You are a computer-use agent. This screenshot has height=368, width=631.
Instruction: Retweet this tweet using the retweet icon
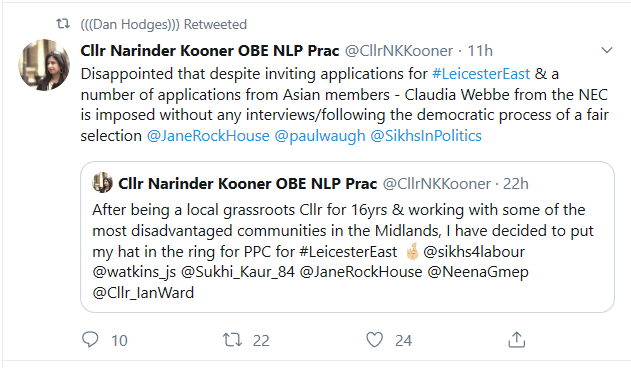233,340
